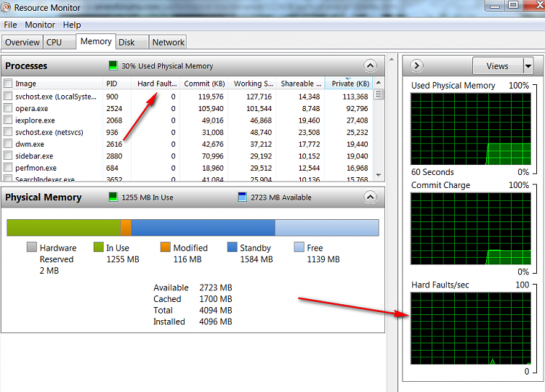Image resolution: width=545 pixels, height=392 pixels.
Task: Select the Memory tab
Action: 96,41
